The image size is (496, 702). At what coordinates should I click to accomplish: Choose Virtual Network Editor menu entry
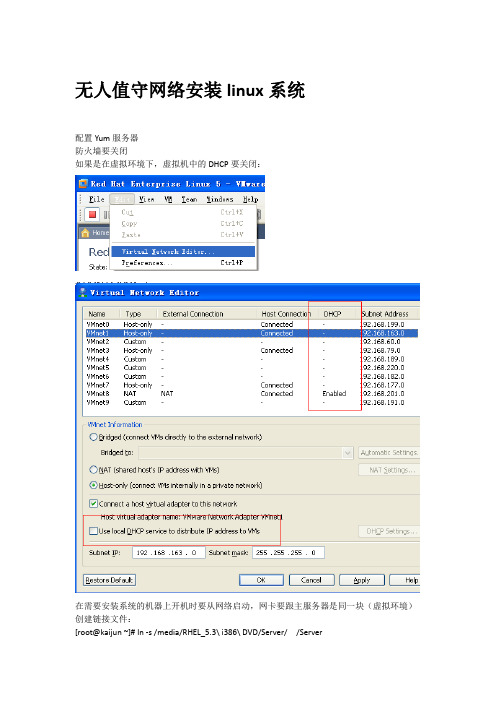pos(183,252)
